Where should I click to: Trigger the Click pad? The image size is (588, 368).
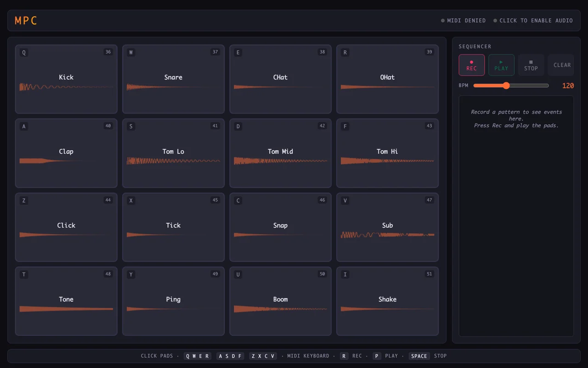click(x=66, y=227)
